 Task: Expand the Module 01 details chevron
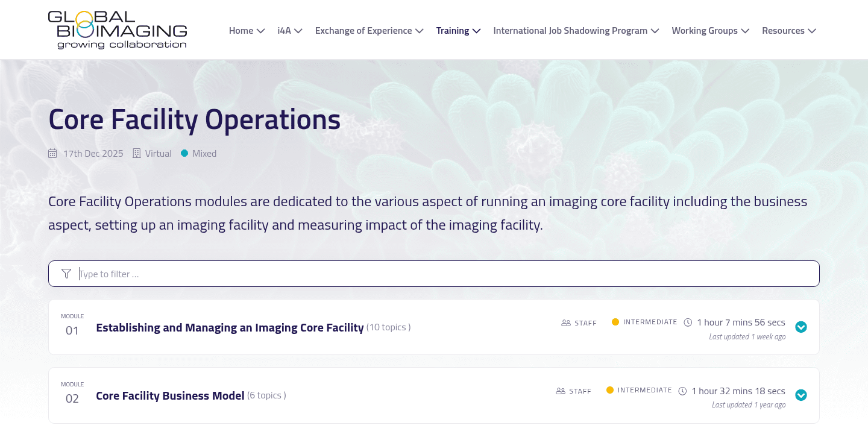coord(801,327)
